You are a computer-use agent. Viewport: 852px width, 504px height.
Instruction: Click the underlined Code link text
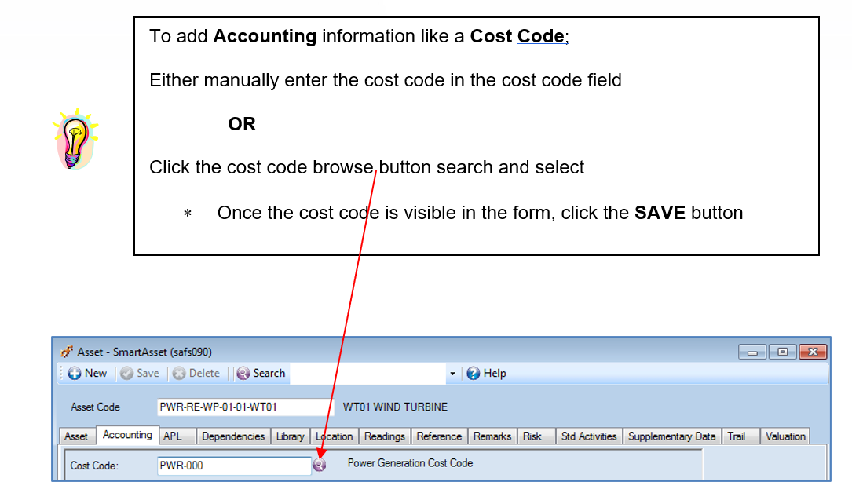(x=541, y=36)
